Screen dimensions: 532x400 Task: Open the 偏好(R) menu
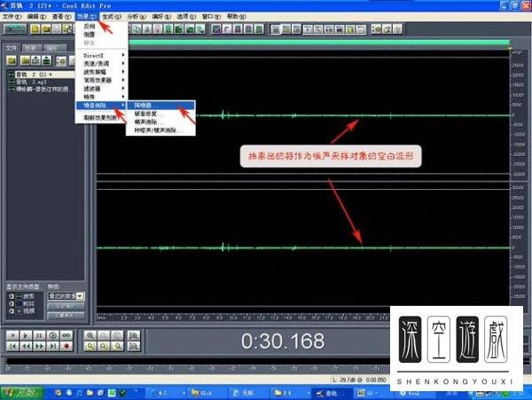click(x=161, y=16)
